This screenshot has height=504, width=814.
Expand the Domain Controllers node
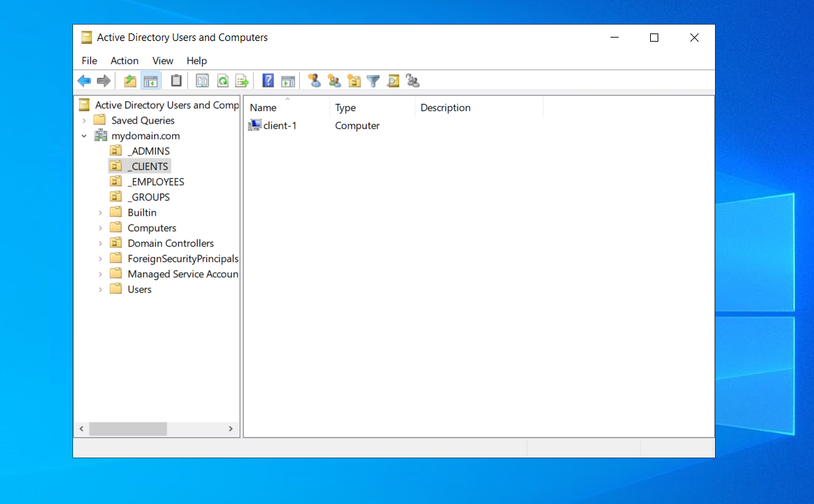point(100,243)
